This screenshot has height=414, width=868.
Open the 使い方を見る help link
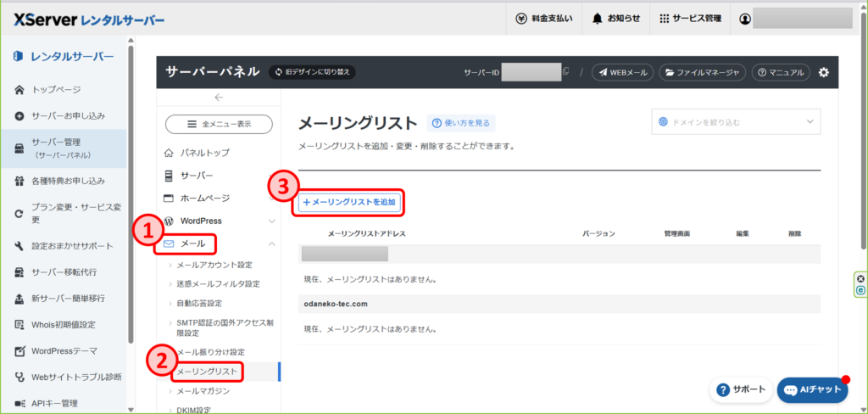click(459, 123)
